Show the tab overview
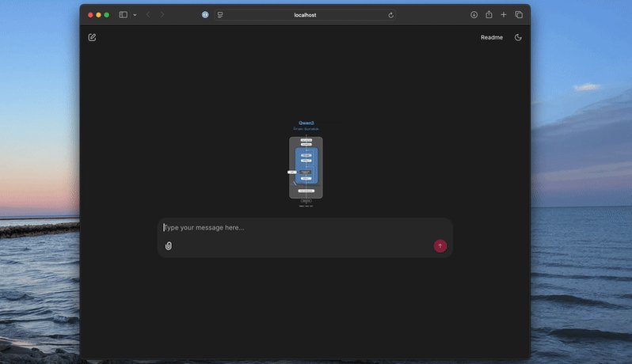Image resolution: width=632 pixels, height=364 pixels. point(519,15)
